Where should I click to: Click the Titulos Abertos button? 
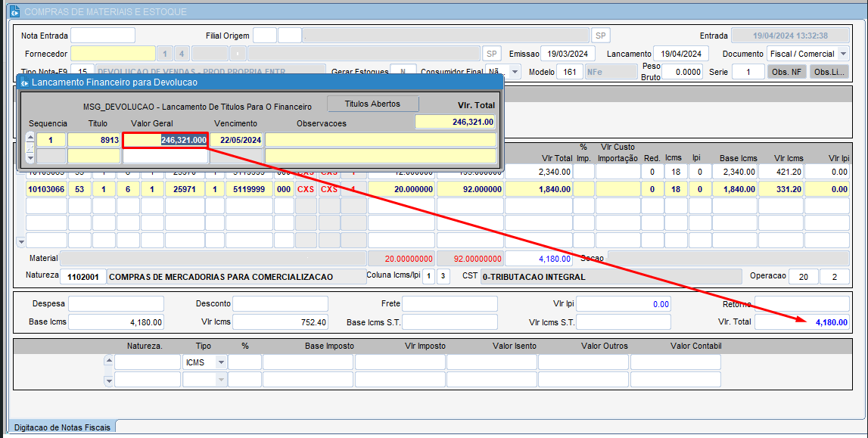pos(372,104)
